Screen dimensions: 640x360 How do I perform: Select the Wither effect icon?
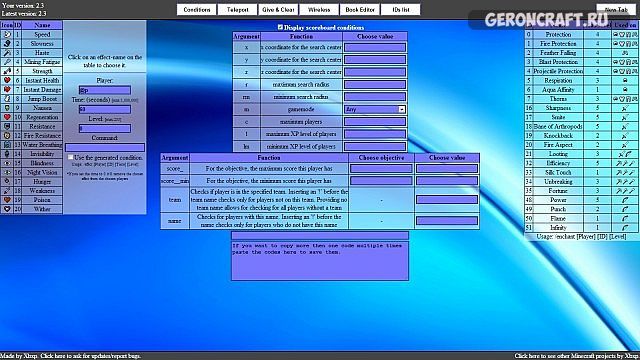pos(7,209)
